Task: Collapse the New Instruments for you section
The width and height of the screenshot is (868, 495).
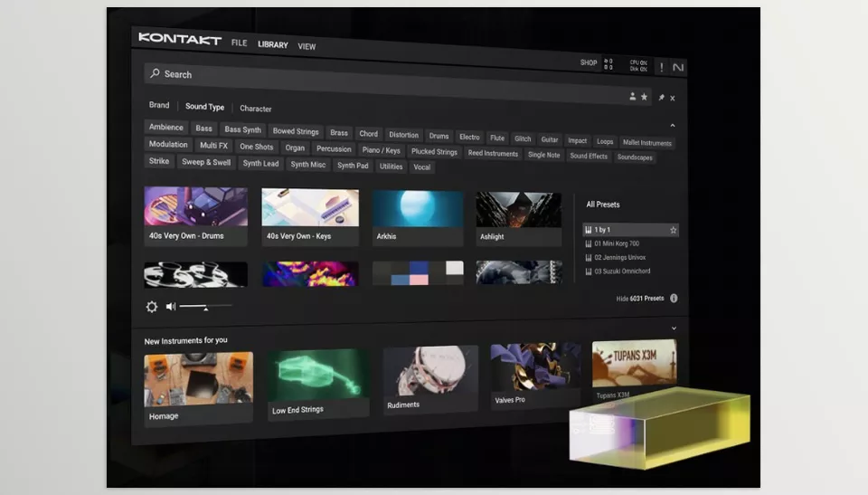Action: click(674, 328)
